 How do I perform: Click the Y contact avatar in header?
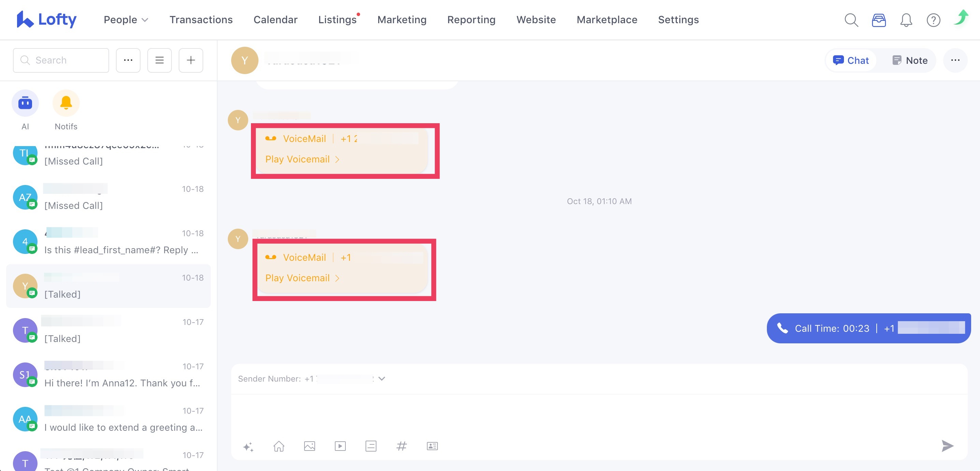[244, 60]
